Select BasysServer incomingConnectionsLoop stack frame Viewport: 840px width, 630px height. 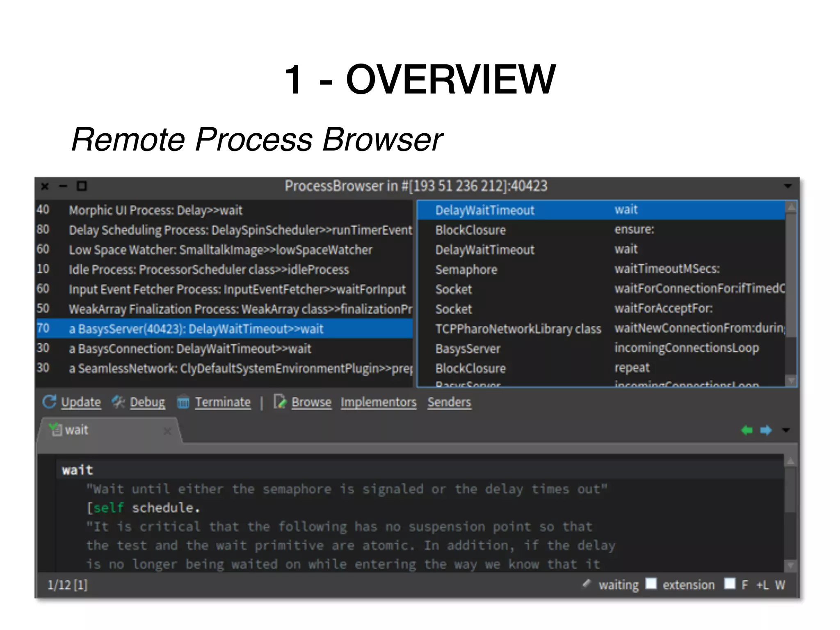(602, 349)
